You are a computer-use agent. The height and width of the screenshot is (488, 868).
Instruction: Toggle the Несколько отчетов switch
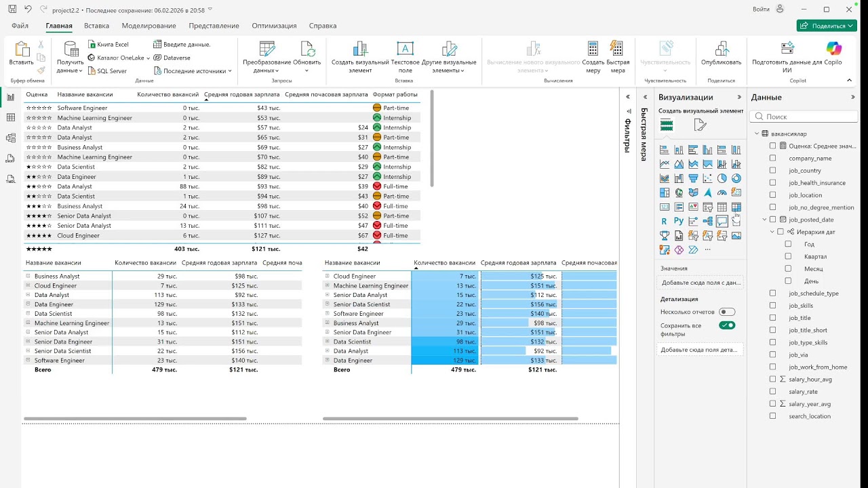pos(727,312)
